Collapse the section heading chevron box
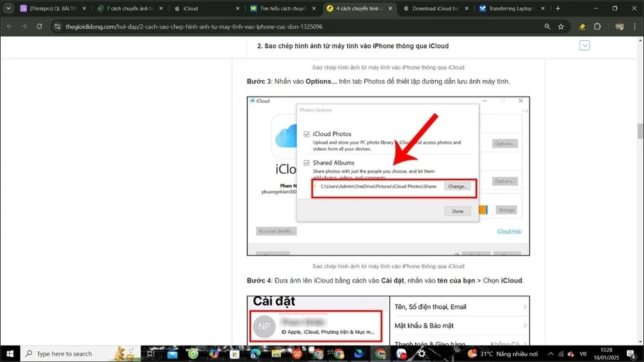 [x=585, y=45]
